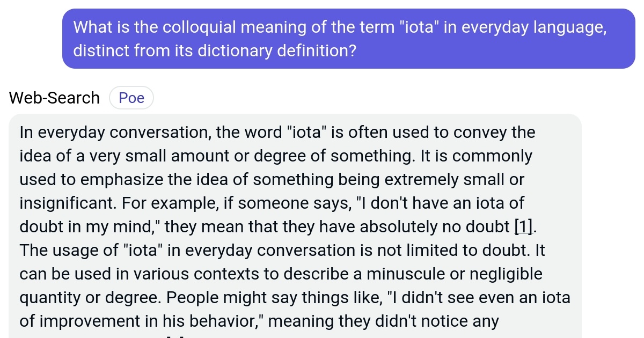The image size is (644, 338).
Task: Click the Web-Search response message bubble
Action: pos(295,225)
